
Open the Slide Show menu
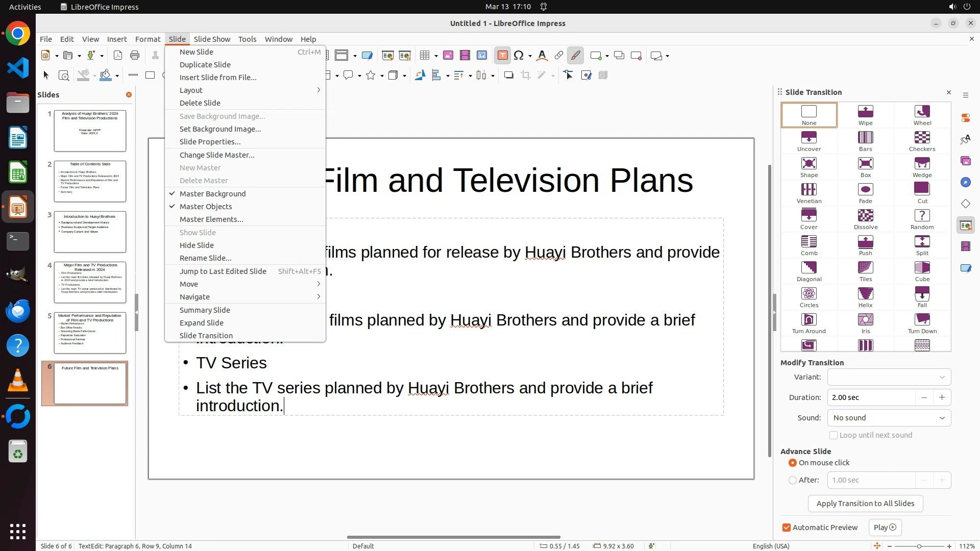point(212,39)
